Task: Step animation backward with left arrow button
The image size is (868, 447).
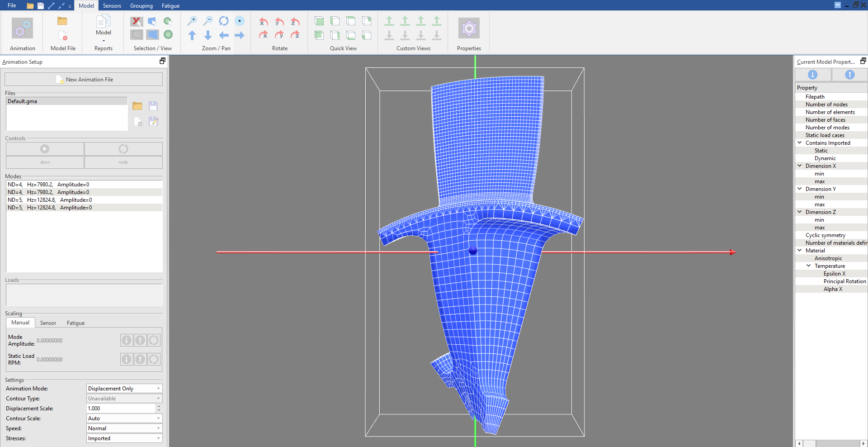Action: click(45, 162)
